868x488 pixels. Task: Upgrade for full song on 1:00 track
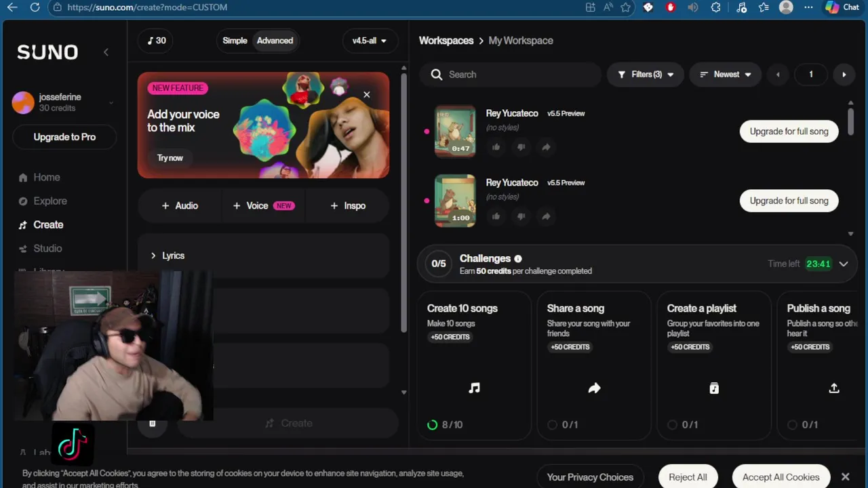click(x=789, y=201)
